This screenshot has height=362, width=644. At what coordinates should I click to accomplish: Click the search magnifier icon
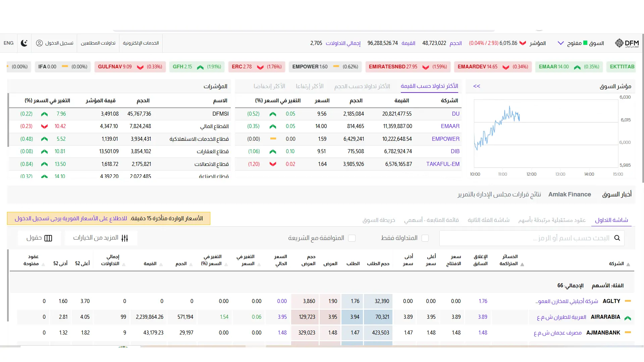(x=617, y=238)
